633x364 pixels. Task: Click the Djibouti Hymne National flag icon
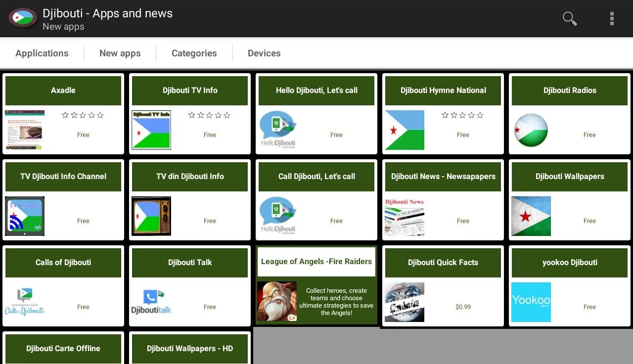coord(405,130)
